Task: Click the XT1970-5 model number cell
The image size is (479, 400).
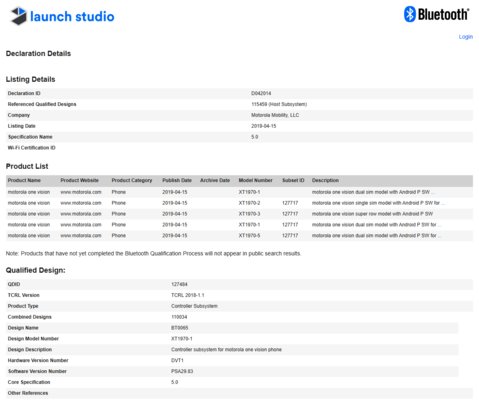Action: tap(249, 236)
